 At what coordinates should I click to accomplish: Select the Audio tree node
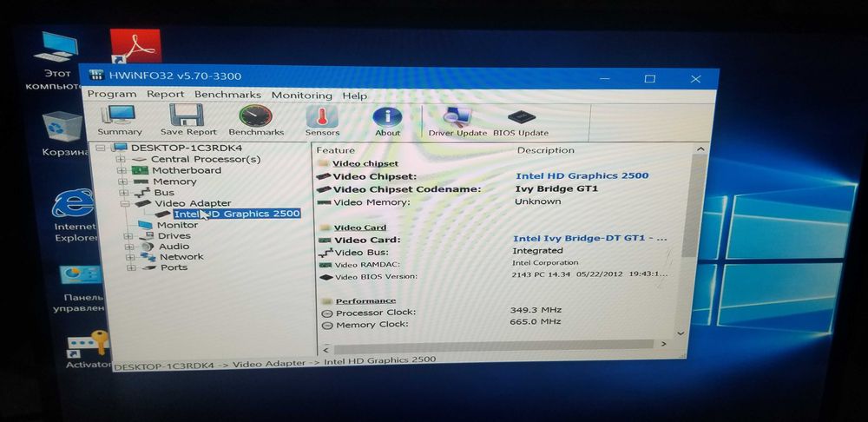pos(174,247)
